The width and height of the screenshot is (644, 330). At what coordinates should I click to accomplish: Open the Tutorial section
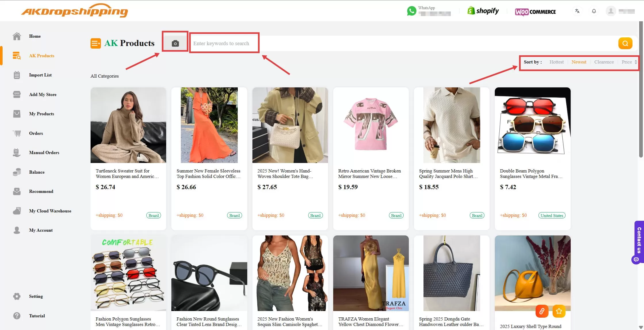coord(37,316)
